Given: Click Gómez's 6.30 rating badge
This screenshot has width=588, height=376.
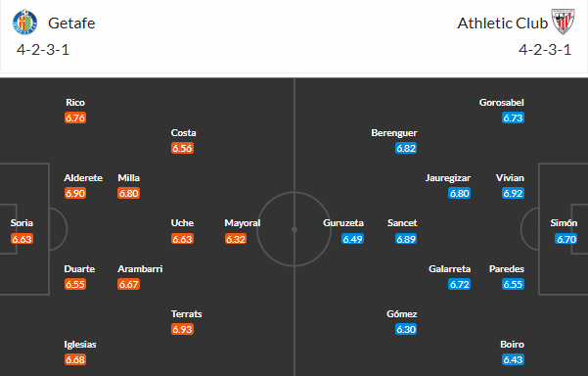Looking at the screenshot, I should pyautogui.click(x=406, y=329).
